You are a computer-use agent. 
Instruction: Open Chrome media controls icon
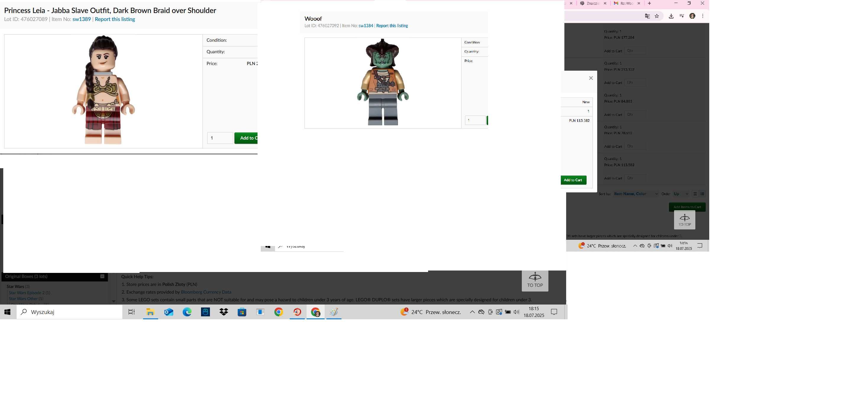[682, 16]
